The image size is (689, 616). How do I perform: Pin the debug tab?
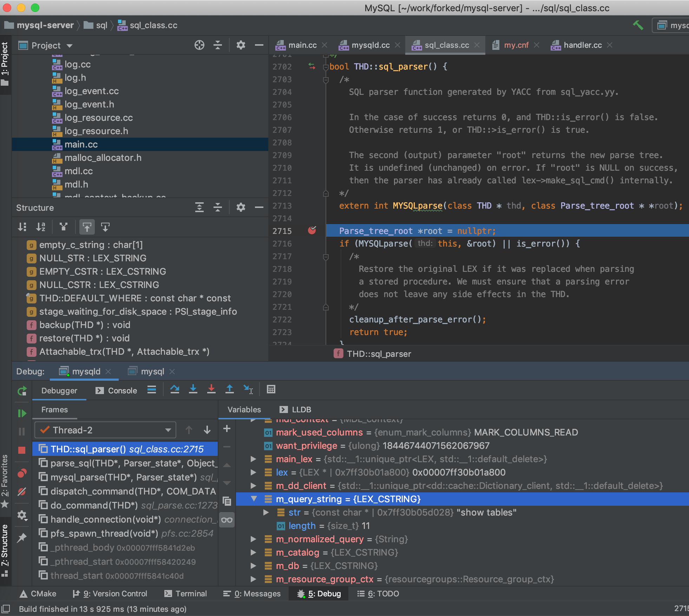click(x=22, y=538)
